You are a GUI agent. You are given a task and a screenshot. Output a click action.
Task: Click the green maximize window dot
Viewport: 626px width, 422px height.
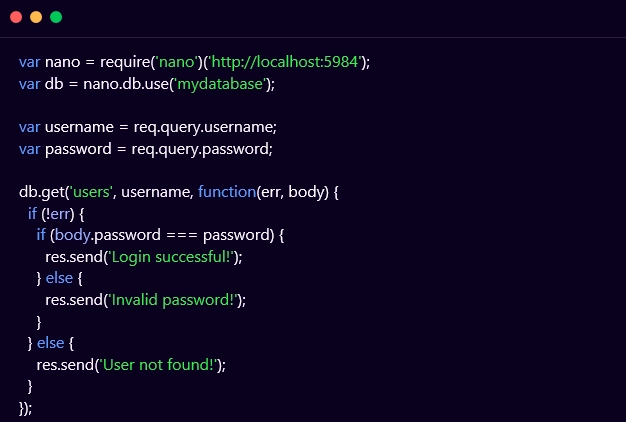(x=56, y=17)
